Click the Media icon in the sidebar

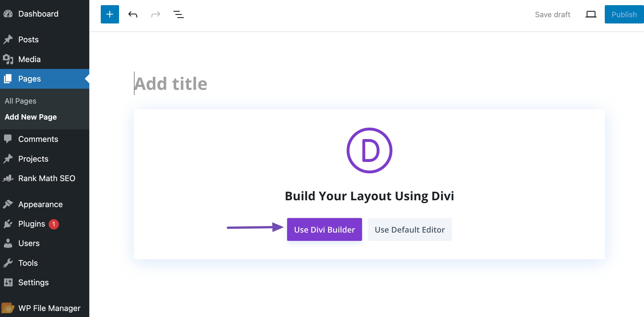[x=8, y=59]
